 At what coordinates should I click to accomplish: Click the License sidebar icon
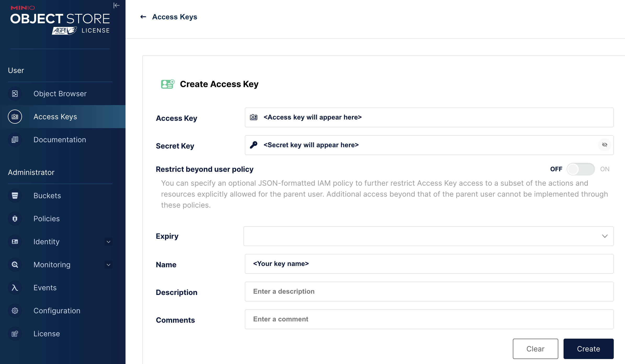(15, 334)
